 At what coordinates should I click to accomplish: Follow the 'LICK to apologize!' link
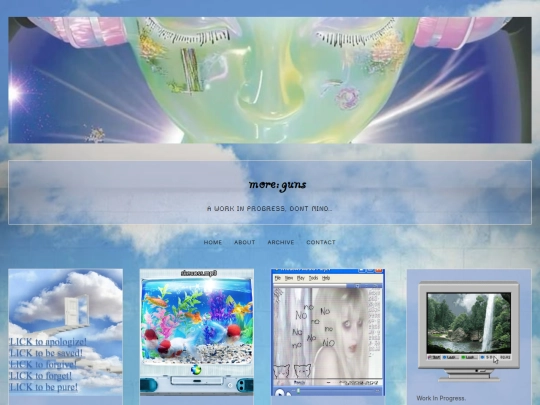coord(48,342)
